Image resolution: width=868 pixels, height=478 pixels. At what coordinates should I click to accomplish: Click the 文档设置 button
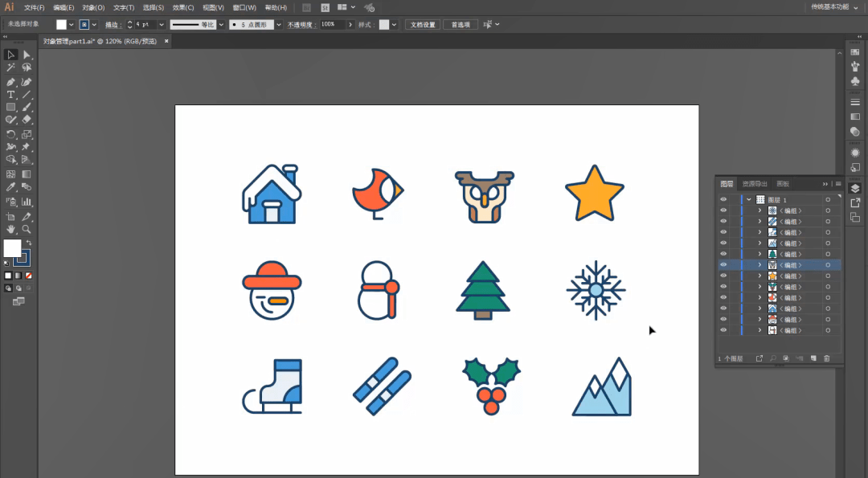click(x=423, y=24)
